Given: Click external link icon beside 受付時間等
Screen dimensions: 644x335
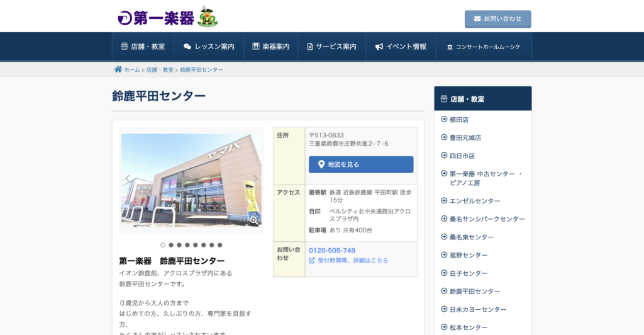Looking at the screenshot, I should 312,261.
